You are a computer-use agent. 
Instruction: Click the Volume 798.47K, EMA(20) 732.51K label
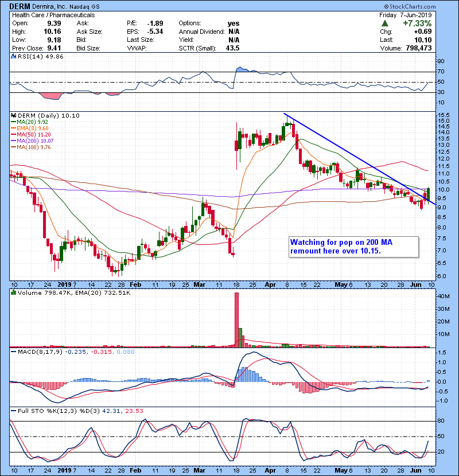pos(74,292)
